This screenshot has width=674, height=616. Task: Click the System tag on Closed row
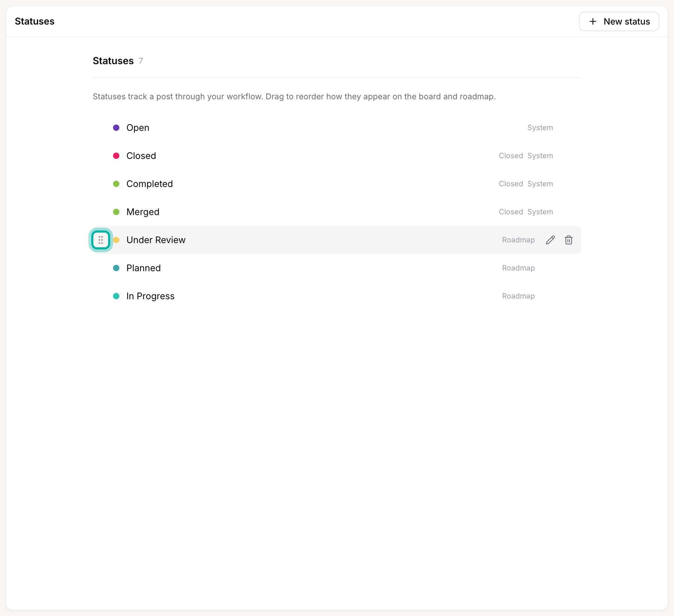tap(540, 156)
